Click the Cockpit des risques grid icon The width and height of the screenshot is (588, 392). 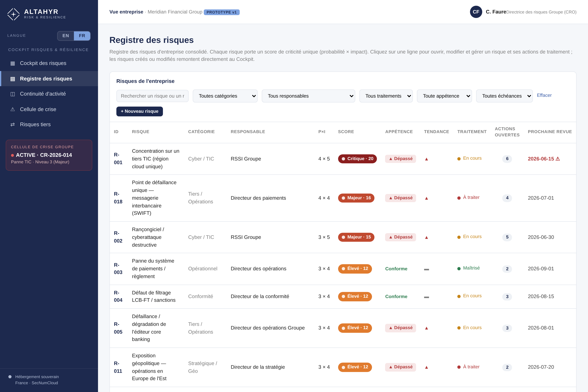coord(13,63)
